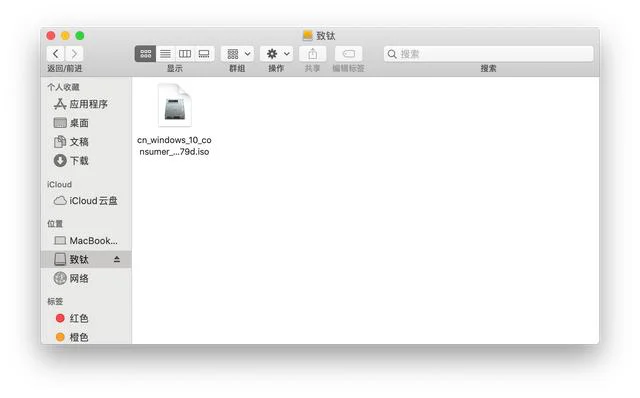Click the magnifier icon in the search box

tap(392, 54)
